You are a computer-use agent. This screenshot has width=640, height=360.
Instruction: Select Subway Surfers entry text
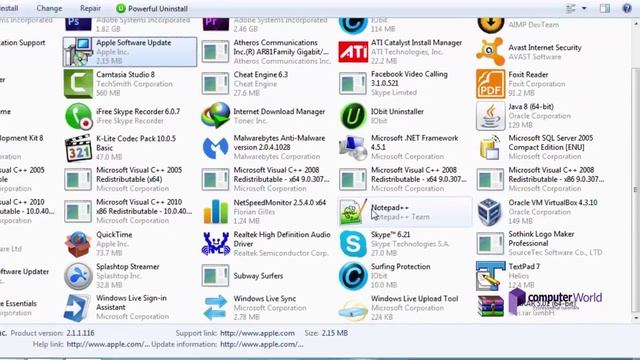click(x=258, y=276)
